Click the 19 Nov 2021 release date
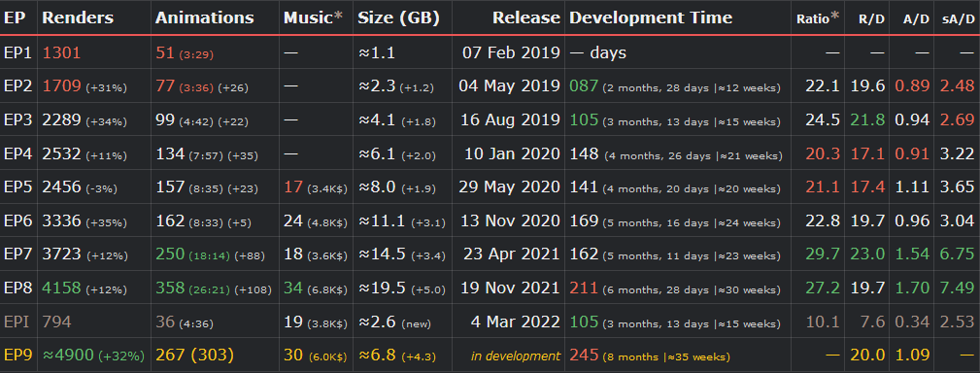This screenshot has height=373, width=980. (x=510, y=288)
